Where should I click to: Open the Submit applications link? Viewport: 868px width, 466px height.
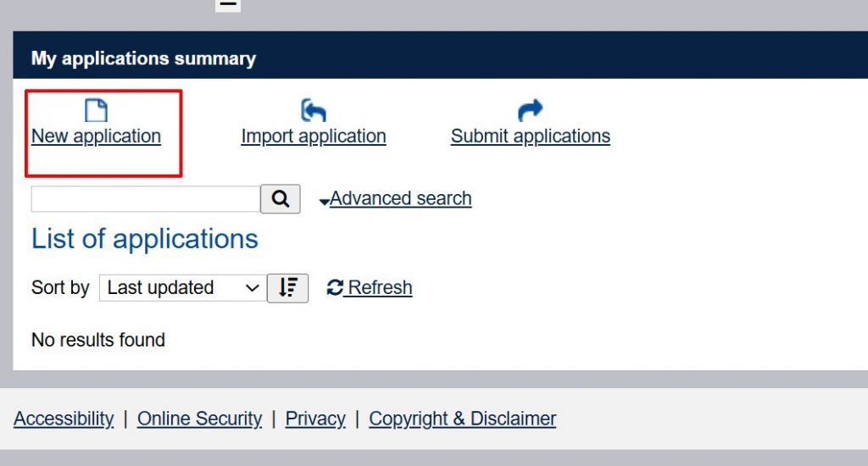(x=531, y=136)
